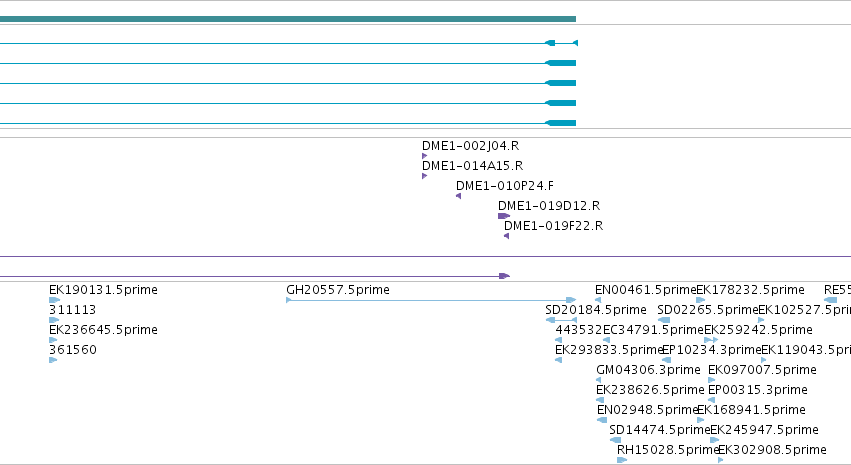Click the DME1-019F22.R feature label
Image resolution: width=851 pixels, height=465 pixels.
point(553,226)
